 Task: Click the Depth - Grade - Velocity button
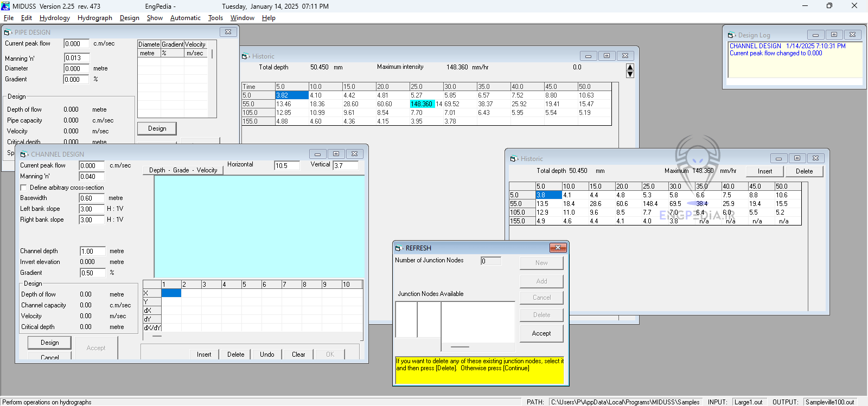pos(183,170)
